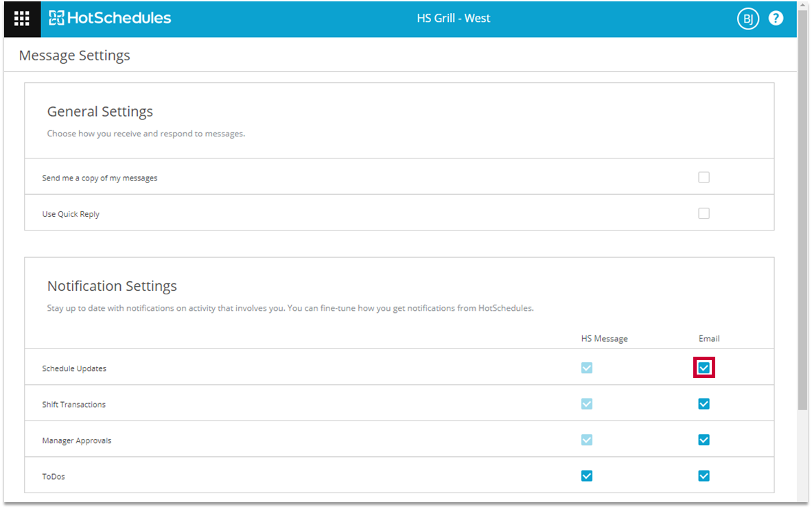This screenshot has height=509, width=812.
Task: Click Schedule Updates HS Message checkbox
Action: [586, 368]
